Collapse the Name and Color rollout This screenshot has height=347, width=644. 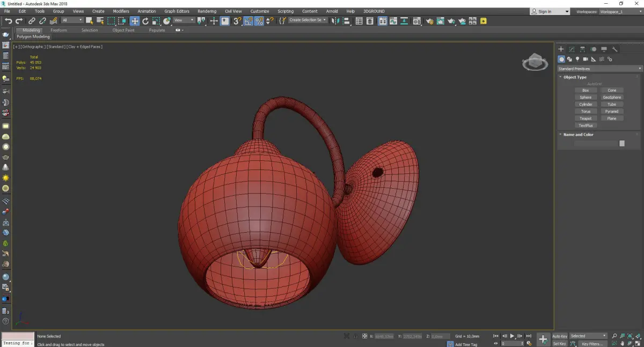point(579,135)
